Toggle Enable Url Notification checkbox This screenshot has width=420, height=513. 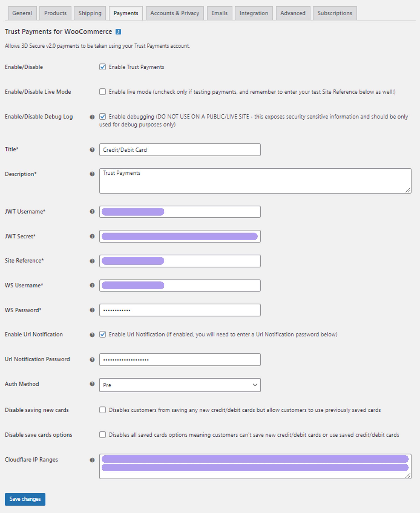pyautogui.click(x=103, y=335)
